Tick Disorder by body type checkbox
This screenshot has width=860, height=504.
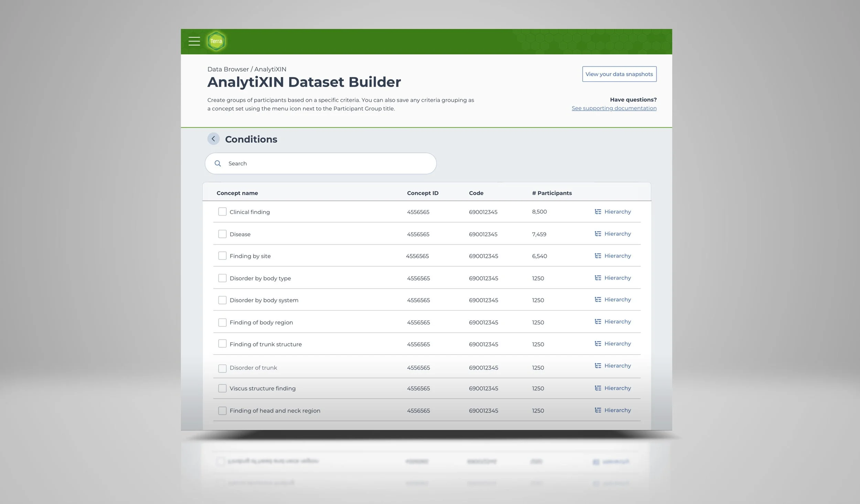222,278
